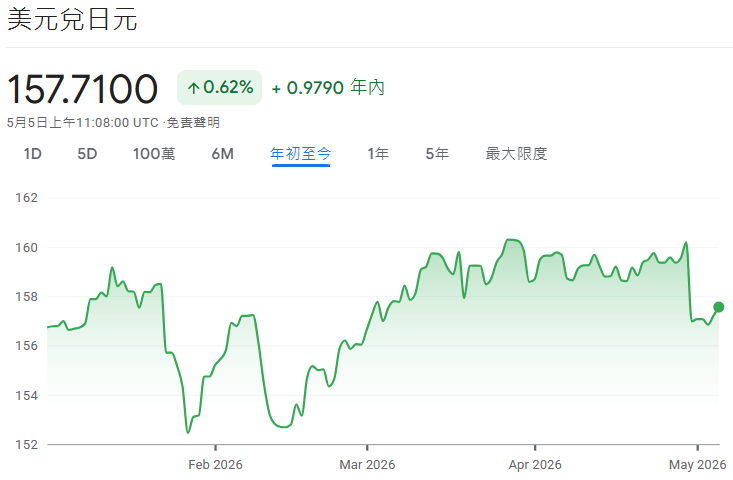The image size is (733, 480).
Task: Click the 158 y-axis label
Action: click(x=27, y=297)
